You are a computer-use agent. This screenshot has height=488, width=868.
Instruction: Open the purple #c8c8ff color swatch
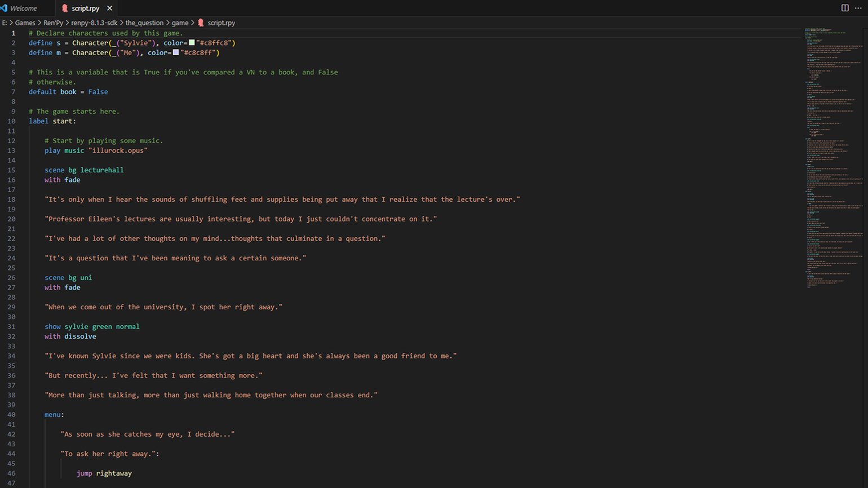176,52
